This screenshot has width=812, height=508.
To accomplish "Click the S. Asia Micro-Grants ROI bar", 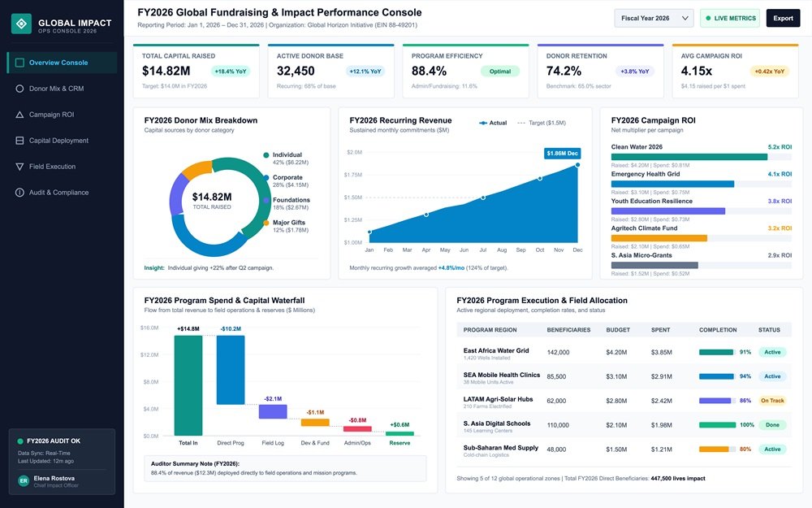I will [654, 266].
